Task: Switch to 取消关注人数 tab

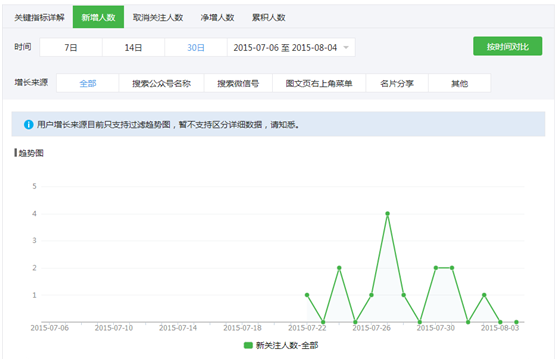Action: click(x=158, y=17)
